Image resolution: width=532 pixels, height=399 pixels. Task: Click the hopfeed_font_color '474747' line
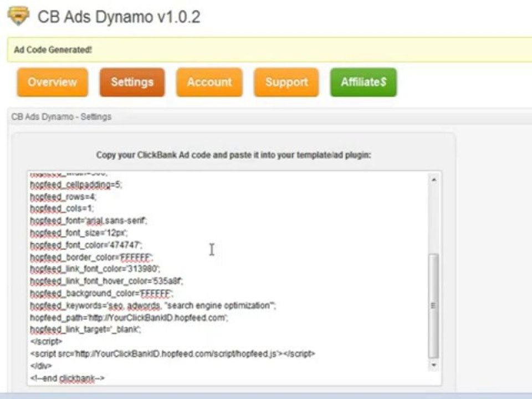click(x=86, y=245)
